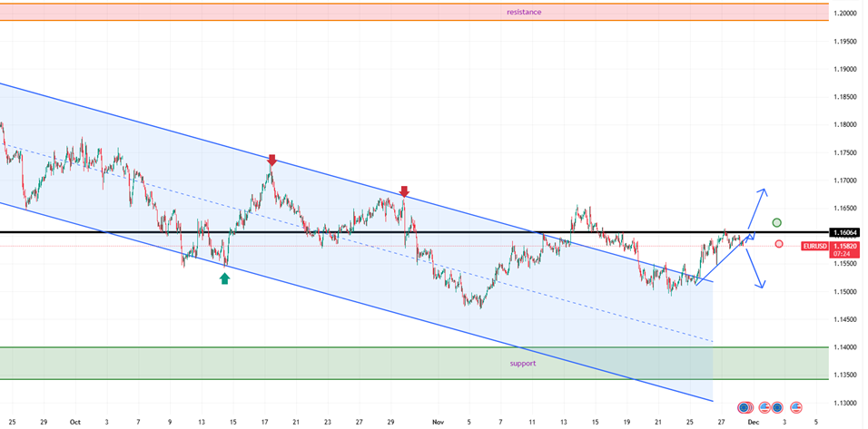Select the green circle marker above price line
Screen dimensions: 868x429
tap(777, 222)
